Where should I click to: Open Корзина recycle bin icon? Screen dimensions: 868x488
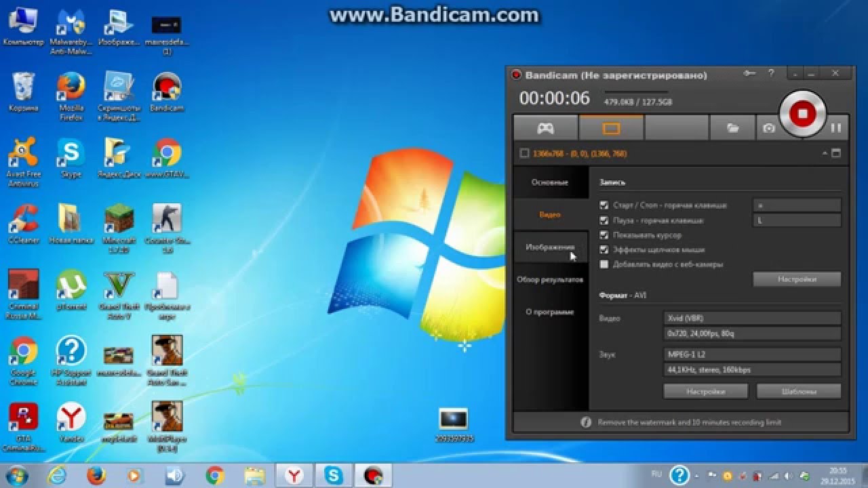(24, 93)
